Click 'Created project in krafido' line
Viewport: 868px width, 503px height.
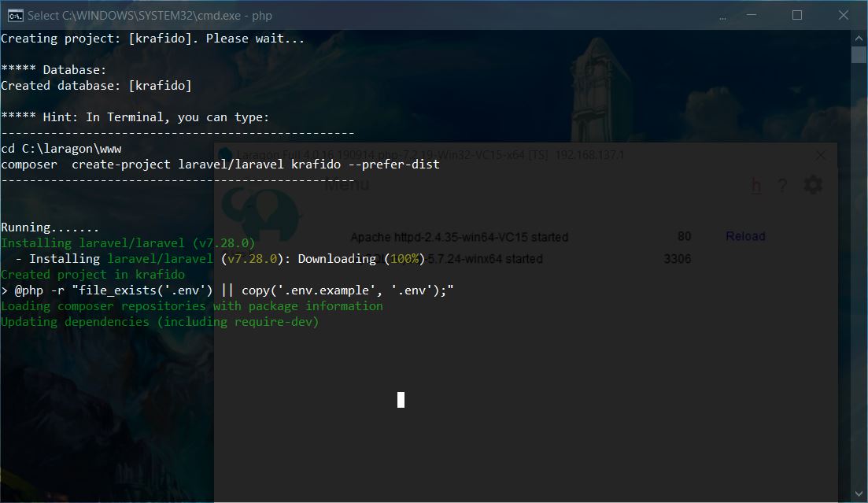pyautogui.click(x=93, y=275)
